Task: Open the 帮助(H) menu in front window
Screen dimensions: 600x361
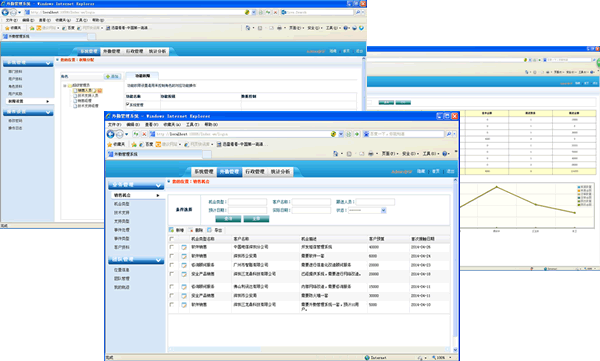Action: [x=211, y=124]
